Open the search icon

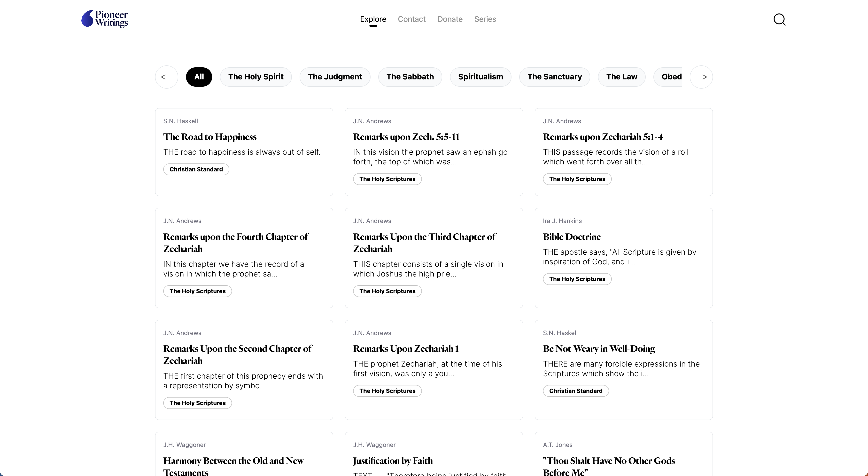pos(779,19)
